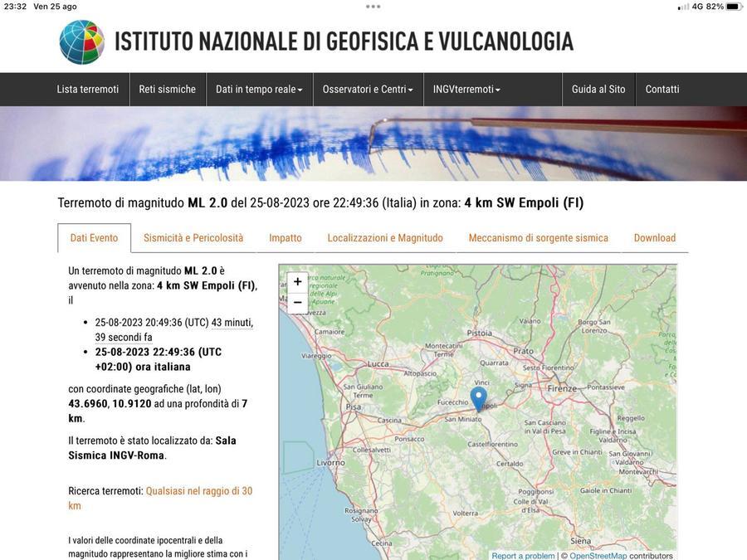Click Lucca label on the map
The width and height of the screenshot is (747, 560).
(x=378, y=364)
